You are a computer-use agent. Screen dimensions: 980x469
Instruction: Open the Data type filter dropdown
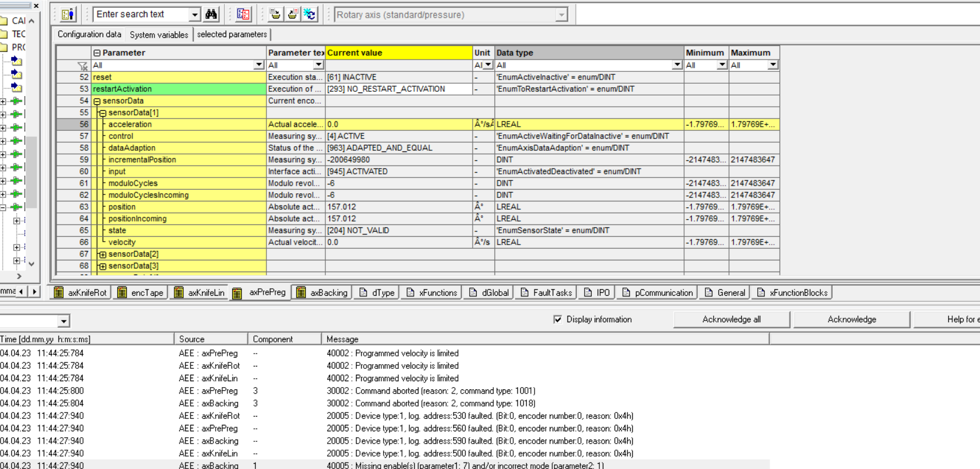(677, 65)
